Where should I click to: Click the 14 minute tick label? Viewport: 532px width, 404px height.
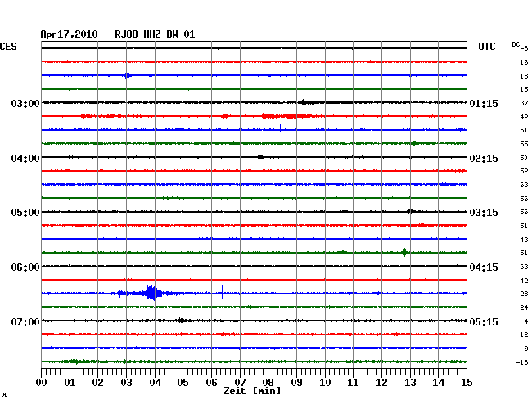438,383
